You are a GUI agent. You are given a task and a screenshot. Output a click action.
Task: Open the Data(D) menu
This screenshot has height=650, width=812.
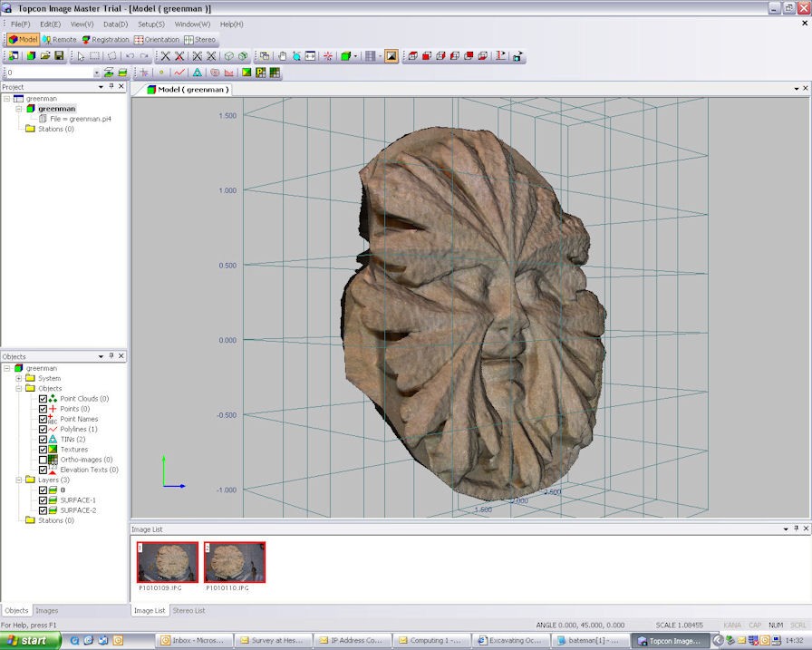(115, 24)
